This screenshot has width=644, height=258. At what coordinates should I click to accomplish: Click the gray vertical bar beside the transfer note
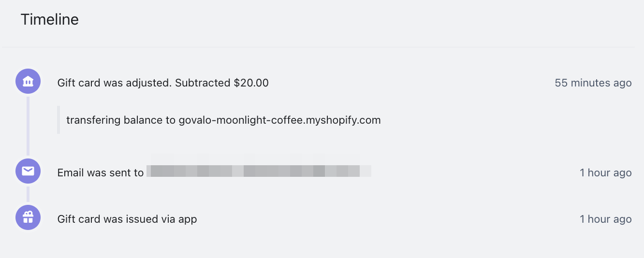pos(59,120)
